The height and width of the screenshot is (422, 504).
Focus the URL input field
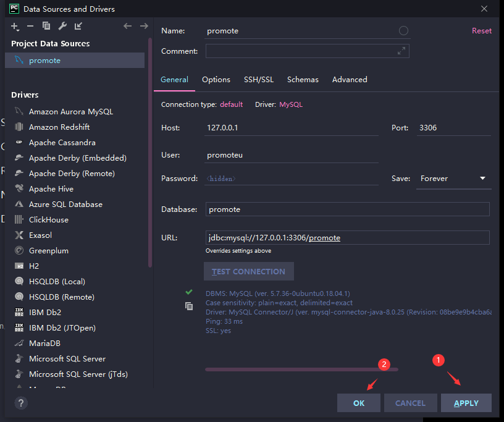[x=348, y=237]
